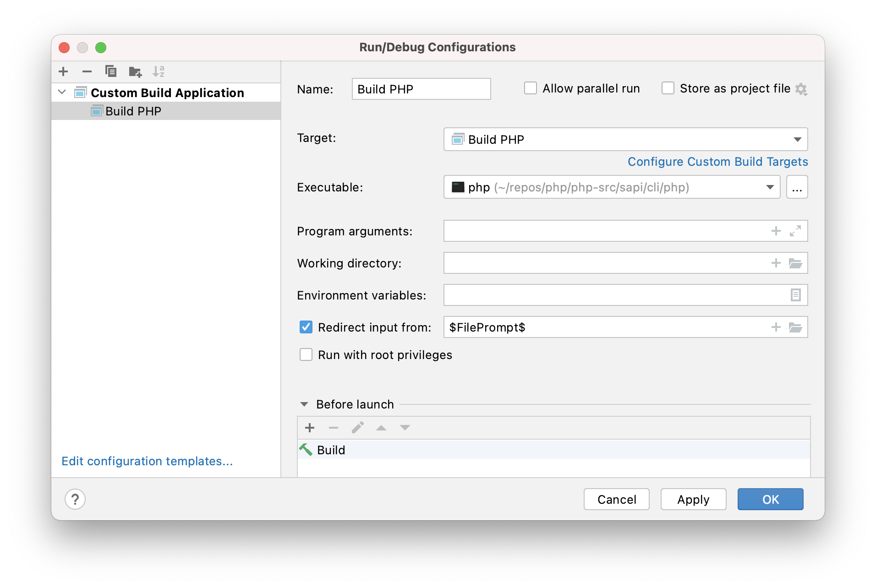This screenshot has height=588, width=876.
Task: Add a new Before launch task
Action: click(310, 428)
